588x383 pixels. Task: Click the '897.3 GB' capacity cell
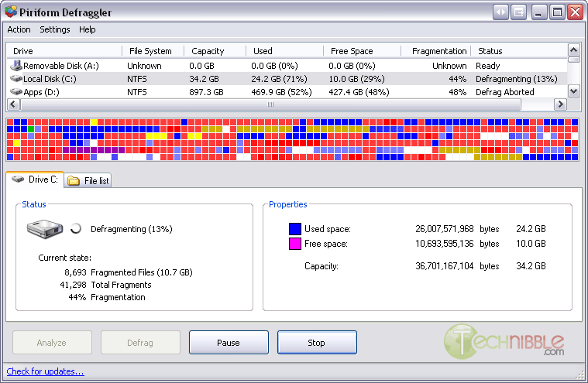tap(206, 92)
